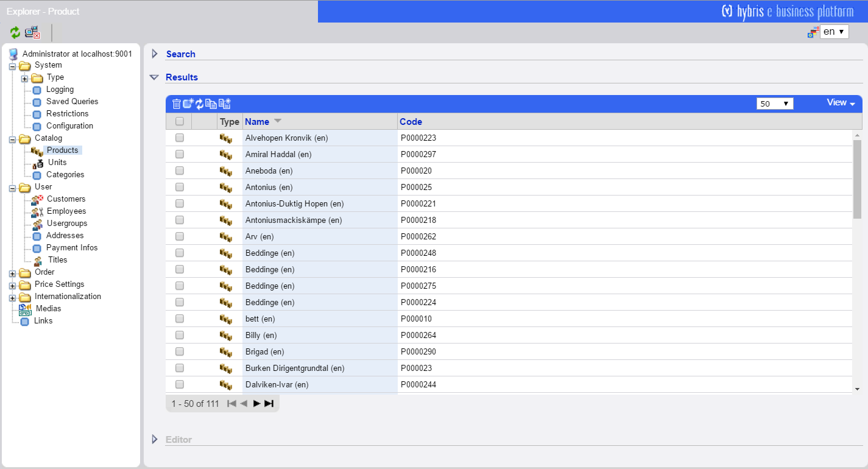Click the refresh results icon in blue toolbar
Image resolution: width=868 pixels, height=469 pixels.
click(x=199, y=104)
